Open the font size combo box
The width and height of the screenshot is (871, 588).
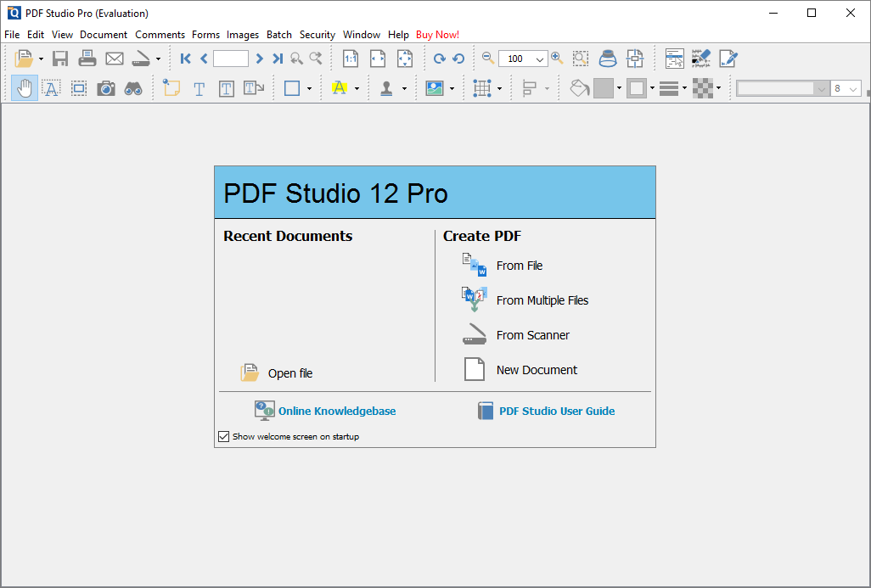click(846, 88)
